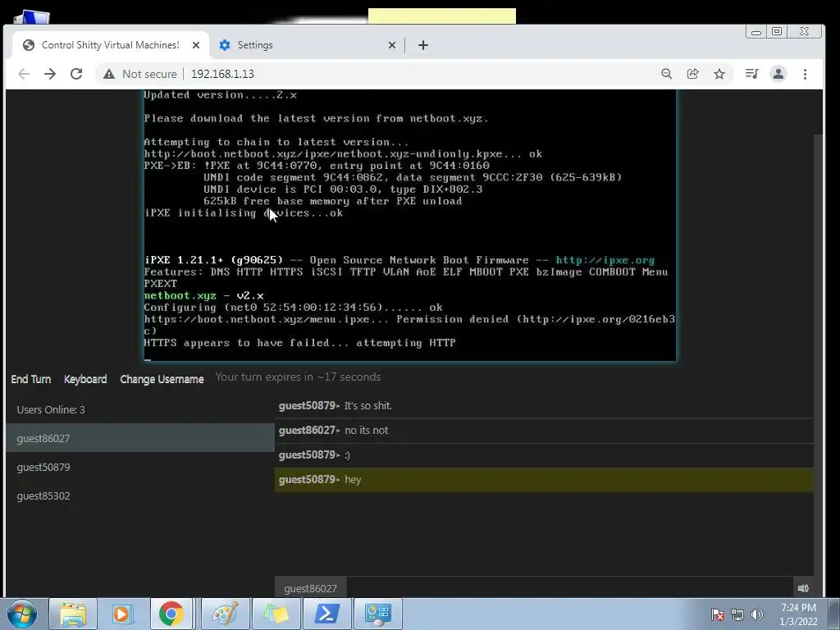Open the Control Panel taskbar icon
Viewport: 840px width, 630px height.
point(377,614)
